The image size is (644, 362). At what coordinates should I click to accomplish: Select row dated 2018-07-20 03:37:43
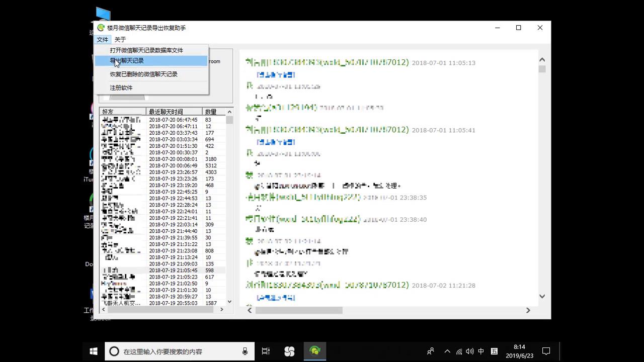(x=163, y=133)
